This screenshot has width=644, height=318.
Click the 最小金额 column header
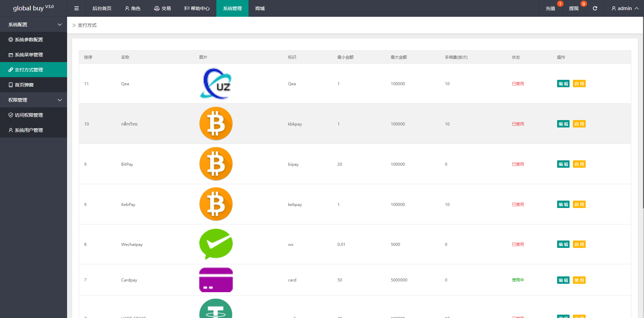click(345, 57)
